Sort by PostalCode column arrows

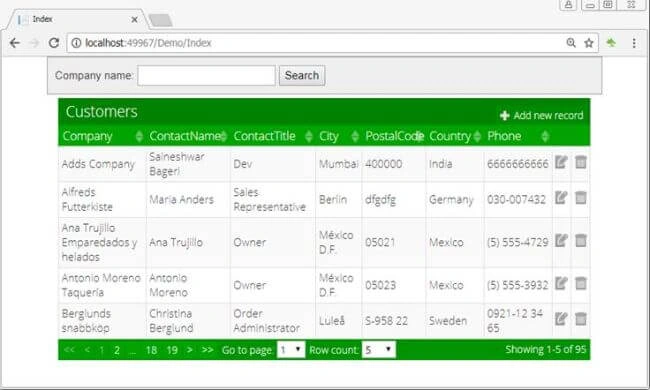pyautogui.click(x=420, y=136)
